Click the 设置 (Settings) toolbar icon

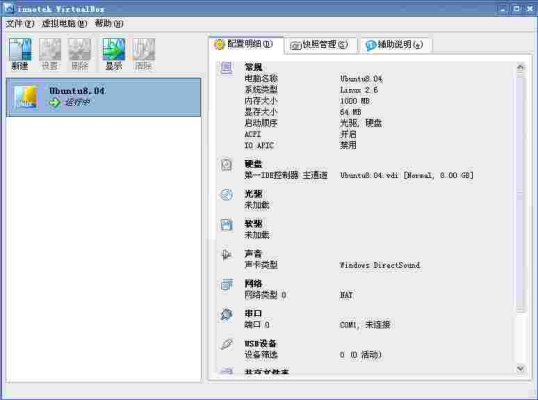click(50, 54)
